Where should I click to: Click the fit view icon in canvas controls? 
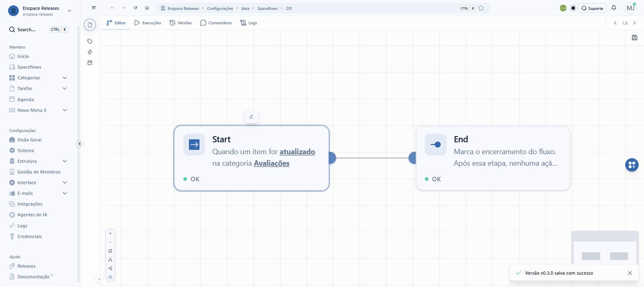(110, 251)
